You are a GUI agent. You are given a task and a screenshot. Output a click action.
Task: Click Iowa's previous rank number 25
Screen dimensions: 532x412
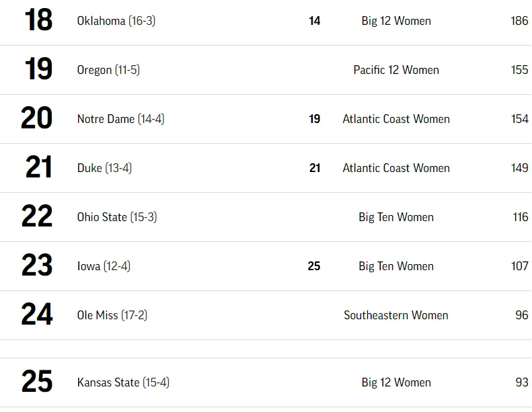pos(314,266)
